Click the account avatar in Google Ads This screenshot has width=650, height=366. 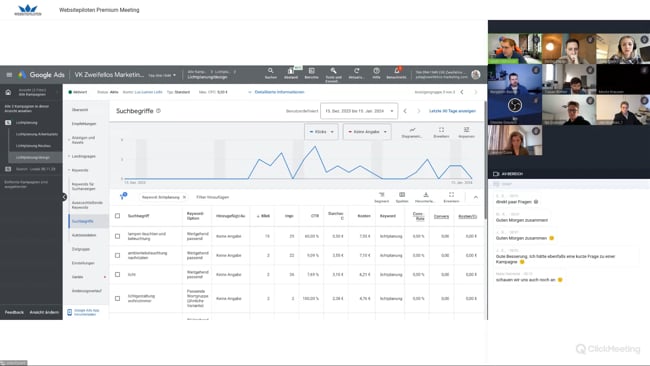point(476,75)
